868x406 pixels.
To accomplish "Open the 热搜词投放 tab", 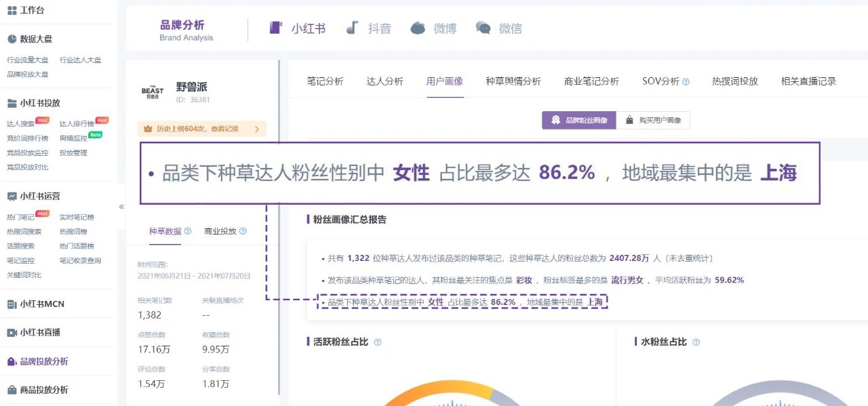I will [x=735, y=81].
